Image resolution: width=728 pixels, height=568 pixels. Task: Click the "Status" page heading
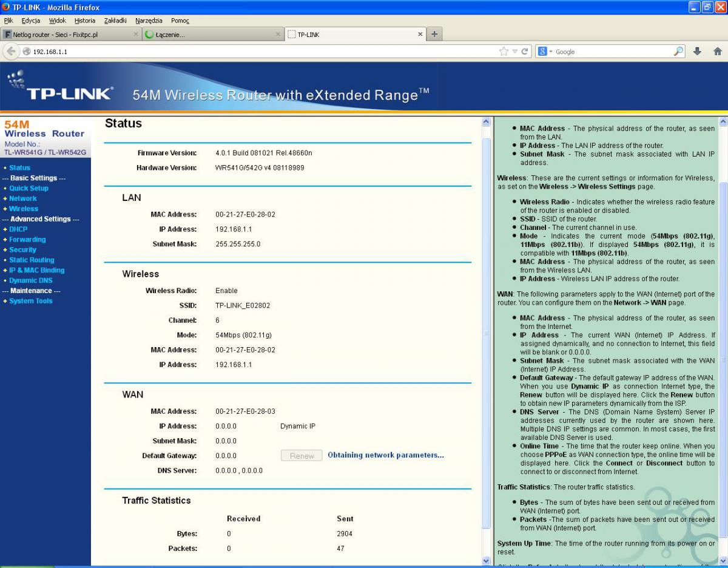(x=123, y=123)
